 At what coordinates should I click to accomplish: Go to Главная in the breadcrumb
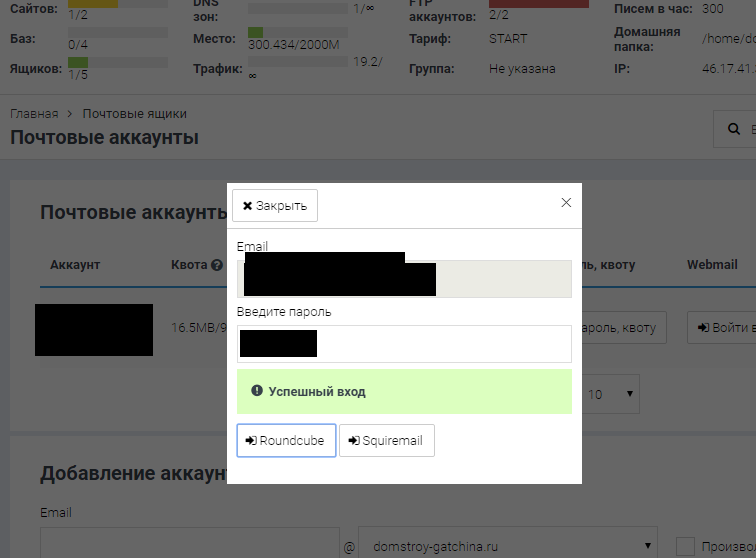point(34,114)
